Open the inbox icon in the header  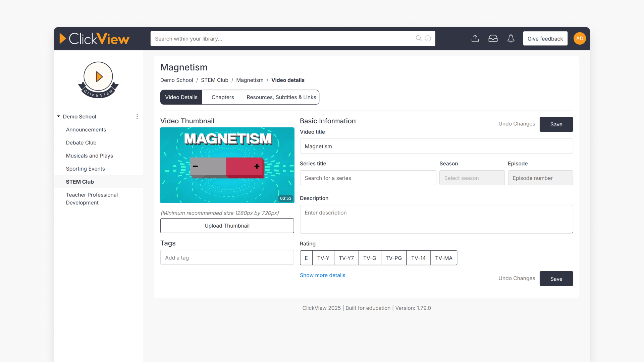click(493, 38)
